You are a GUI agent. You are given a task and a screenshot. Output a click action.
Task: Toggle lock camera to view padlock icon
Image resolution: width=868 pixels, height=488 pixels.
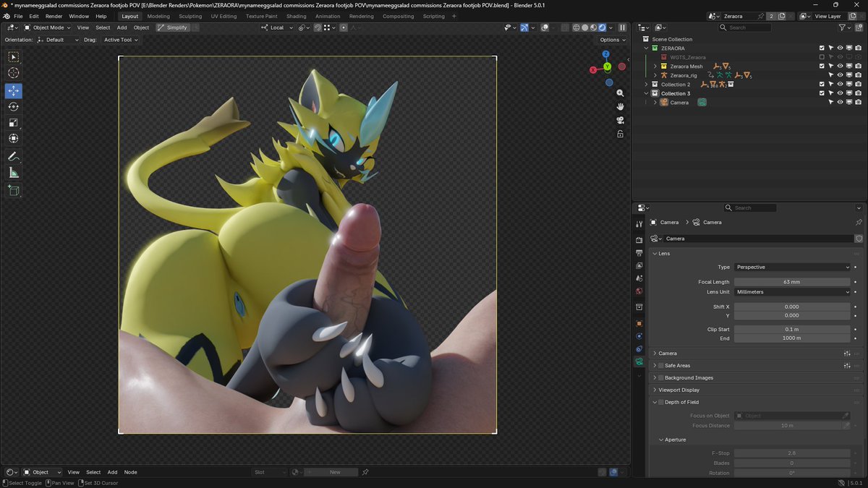pyautogui.click(x=621, y=134)
